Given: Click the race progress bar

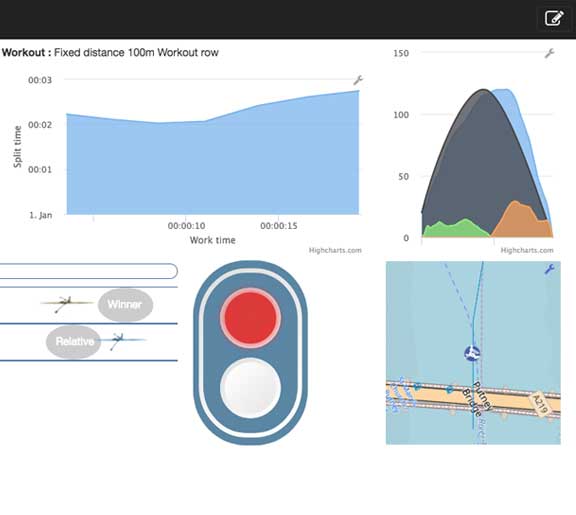Looking at the screenshot, I should 89,271.
